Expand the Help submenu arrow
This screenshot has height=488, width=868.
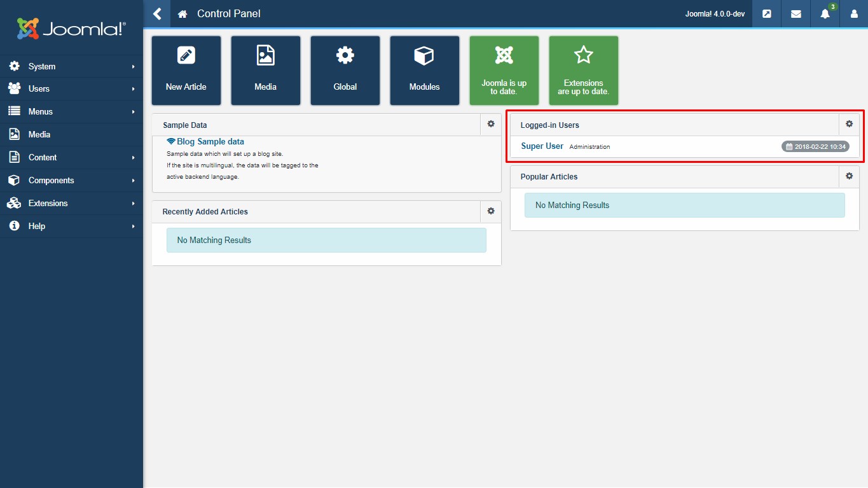pos(134,227)
